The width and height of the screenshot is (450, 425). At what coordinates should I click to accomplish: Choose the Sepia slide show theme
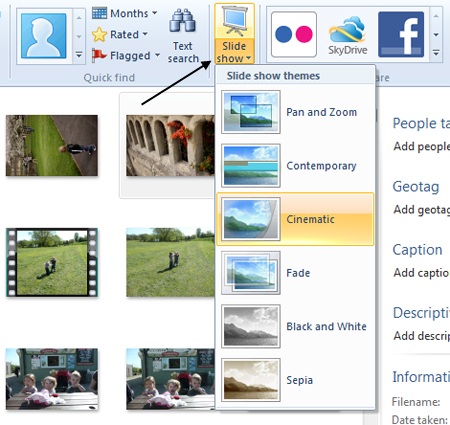[x=295, y=380]
